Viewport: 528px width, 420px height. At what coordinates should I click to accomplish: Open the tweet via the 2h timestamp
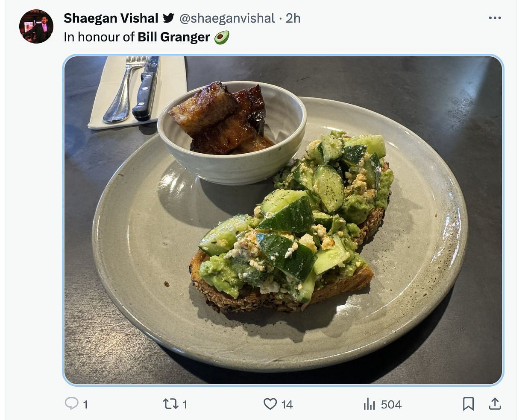coord(293,18)
